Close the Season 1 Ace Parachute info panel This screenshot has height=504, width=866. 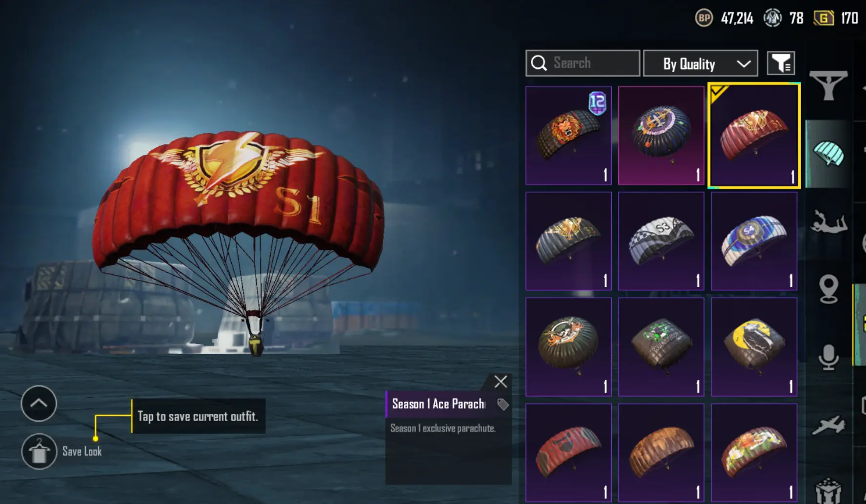[x=501, y=382]
